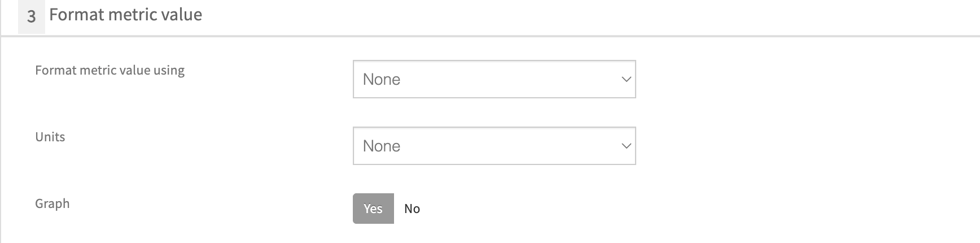The width and height of the screenshot is (980, 243).
Task: Expand the format options via the down arrow
Action: click(625, 79)
